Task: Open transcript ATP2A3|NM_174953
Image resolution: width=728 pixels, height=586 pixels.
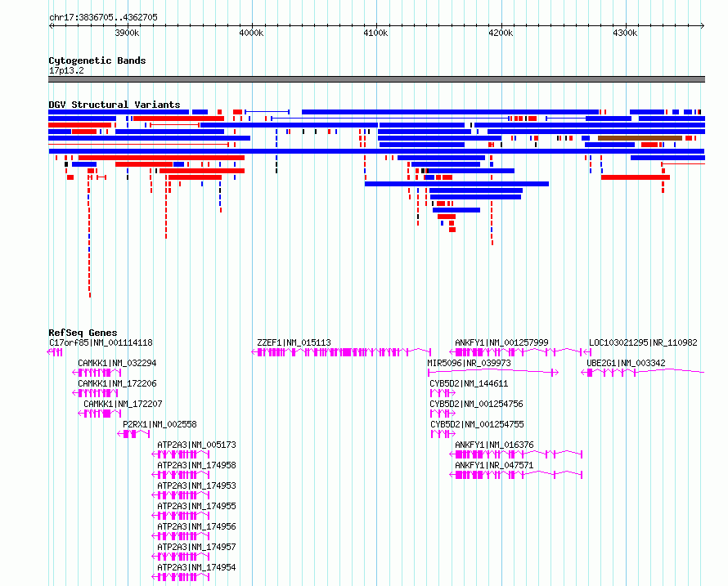Action: [x=196, y=485]
